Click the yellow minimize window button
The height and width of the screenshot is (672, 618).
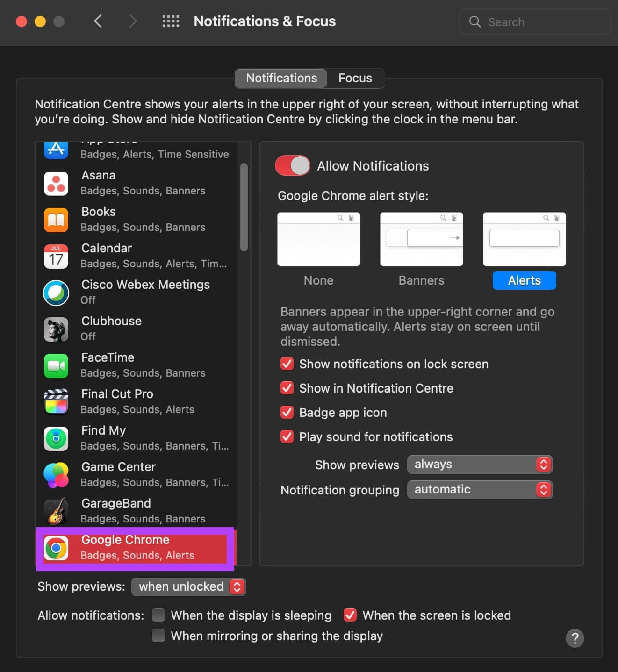click(40, 21)
